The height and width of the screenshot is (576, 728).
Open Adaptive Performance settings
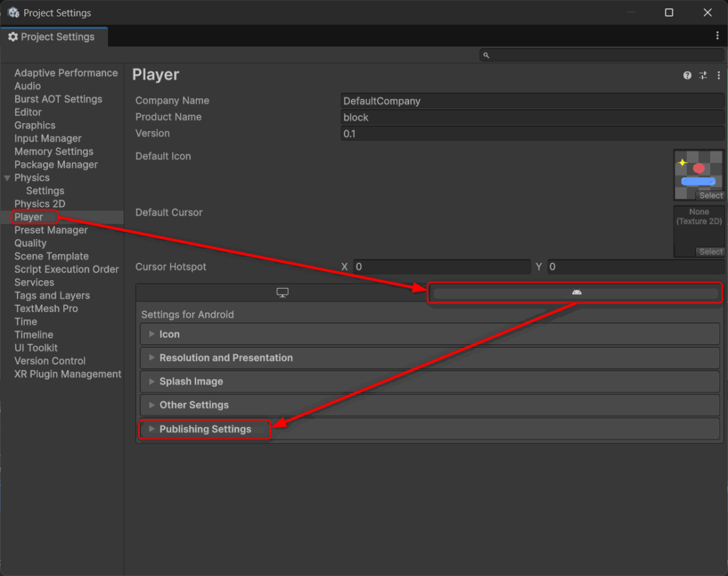coord(66,73)
